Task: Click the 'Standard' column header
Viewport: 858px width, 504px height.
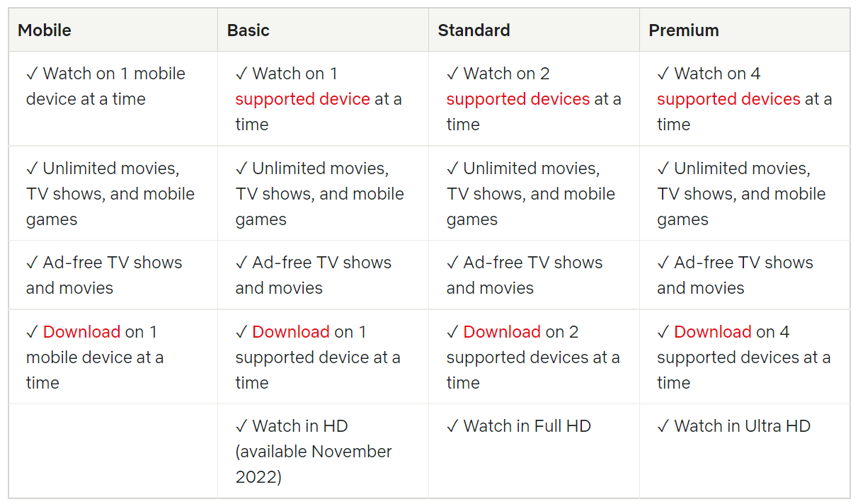Action: pos(474,30)
